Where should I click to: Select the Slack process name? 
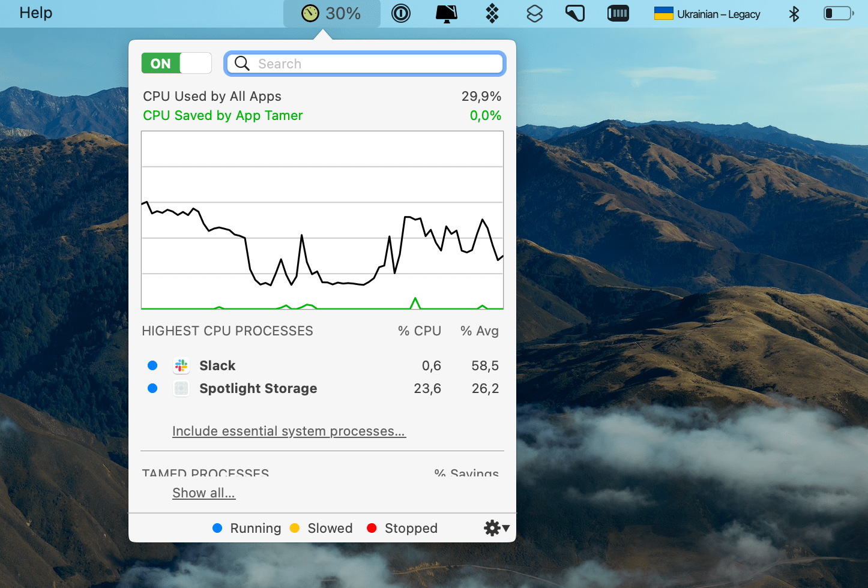point(217,365)
